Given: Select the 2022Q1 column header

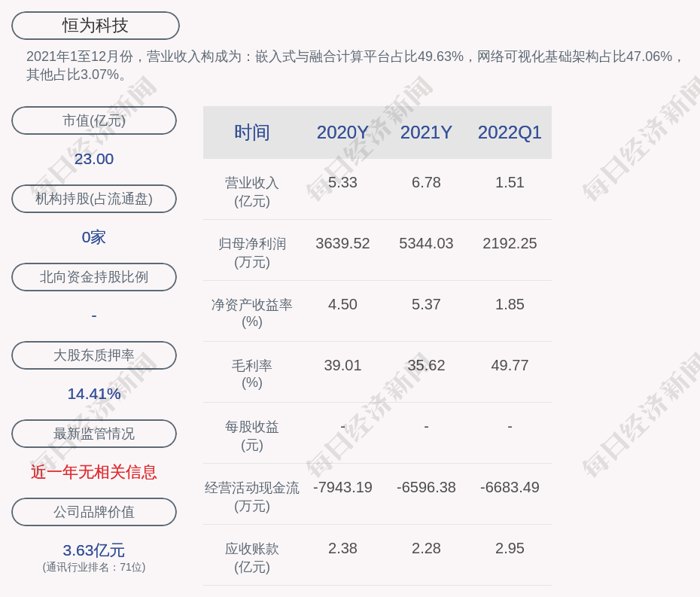Looking at the screenshot, I should coord(510,132).
